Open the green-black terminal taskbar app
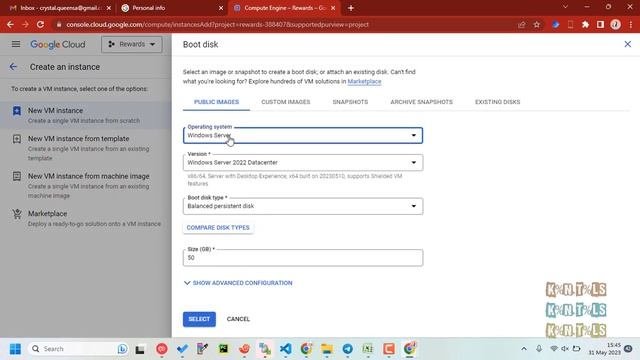The image size is (640, 360). point(224,349)
